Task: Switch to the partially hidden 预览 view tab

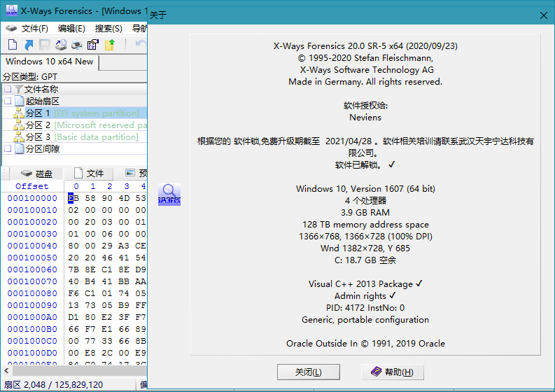Action: [136, 173]
